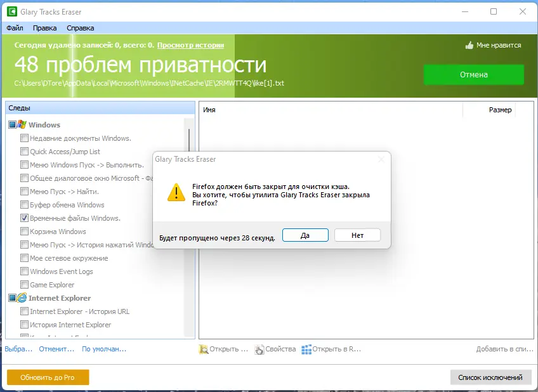Click the Открыть в R... registry icon
The width and height of the screenshot is (538, 392).
coord(306,349)
